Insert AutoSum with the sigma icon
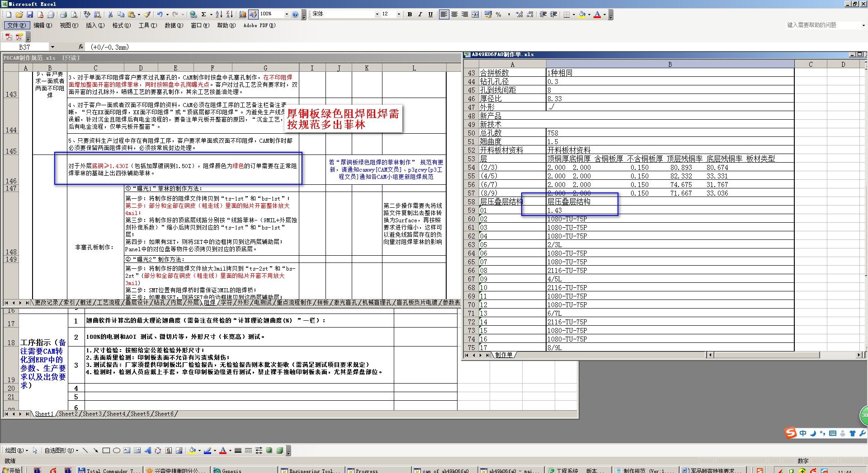This screenshot has height=473, width=868. [x=204, y=14]
